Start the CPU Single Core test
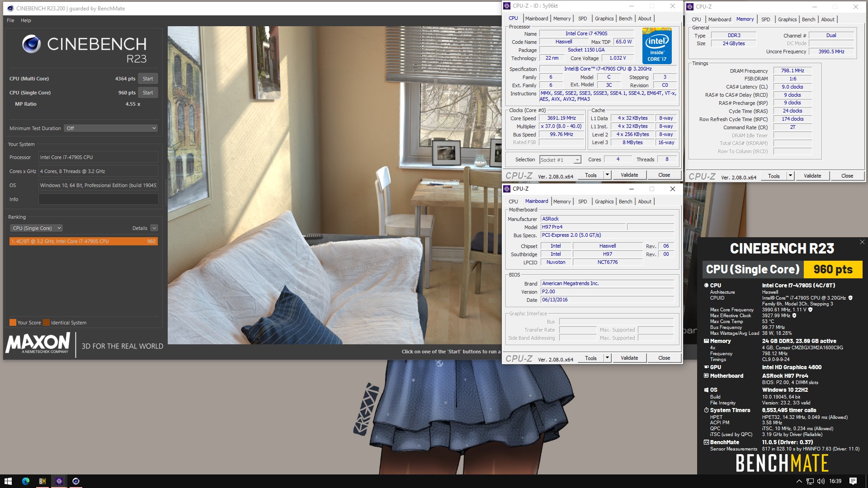868x488 pixels. click(148, 93)
